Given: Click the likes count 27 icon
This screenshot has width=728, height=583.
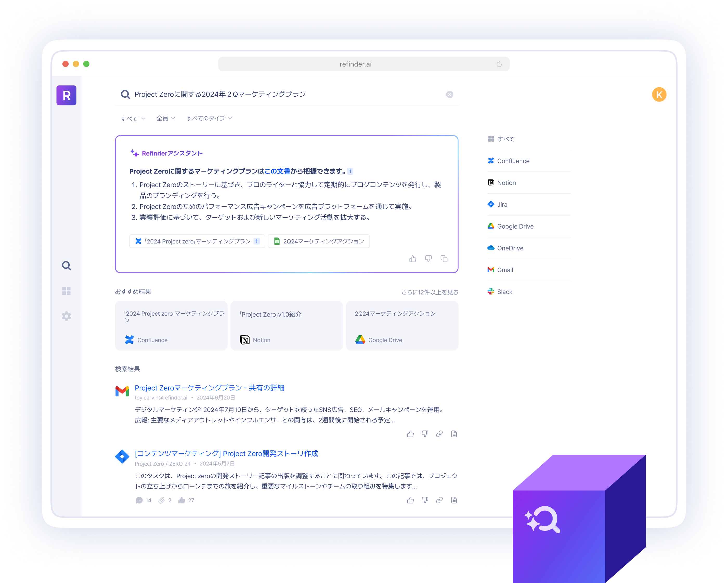Looking at the screenshot, I should click(182, 500).
